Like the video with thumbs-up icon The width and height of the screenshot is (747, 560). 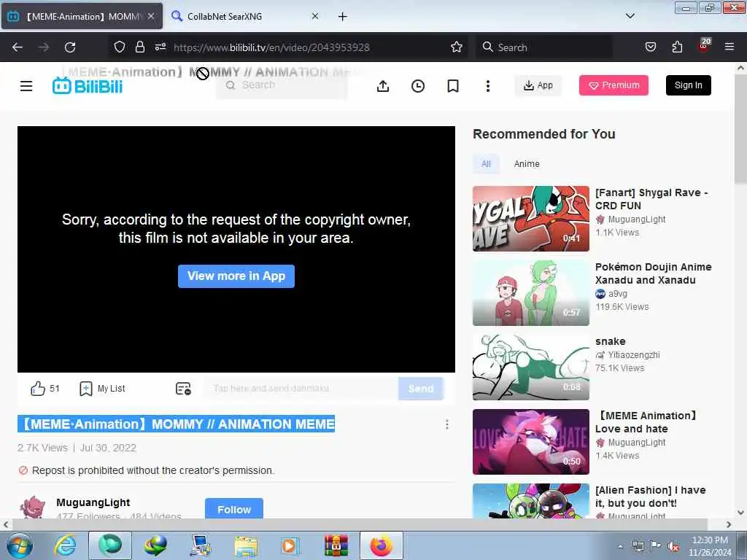(x=38, y=389)
